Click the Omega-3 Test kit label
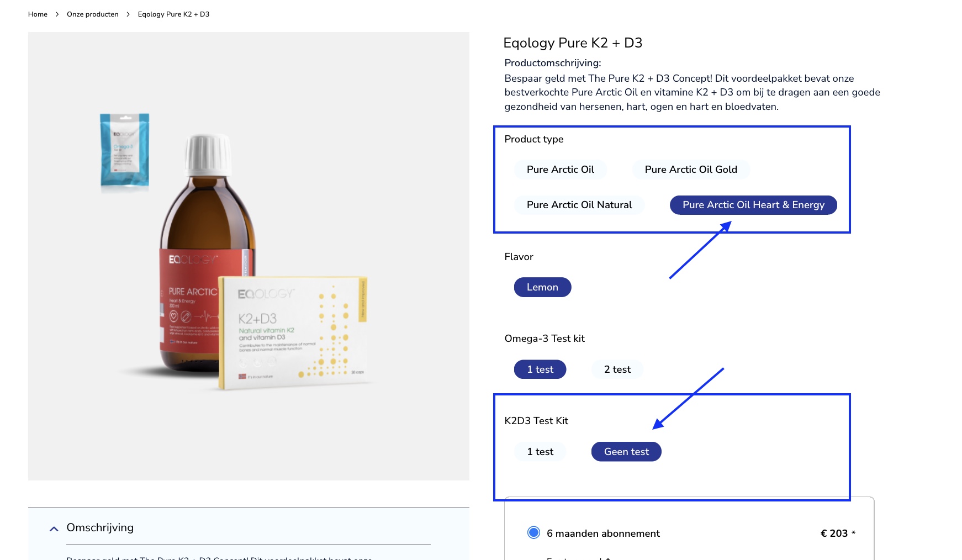Screen dimensions: 962x560 (545, 339)
